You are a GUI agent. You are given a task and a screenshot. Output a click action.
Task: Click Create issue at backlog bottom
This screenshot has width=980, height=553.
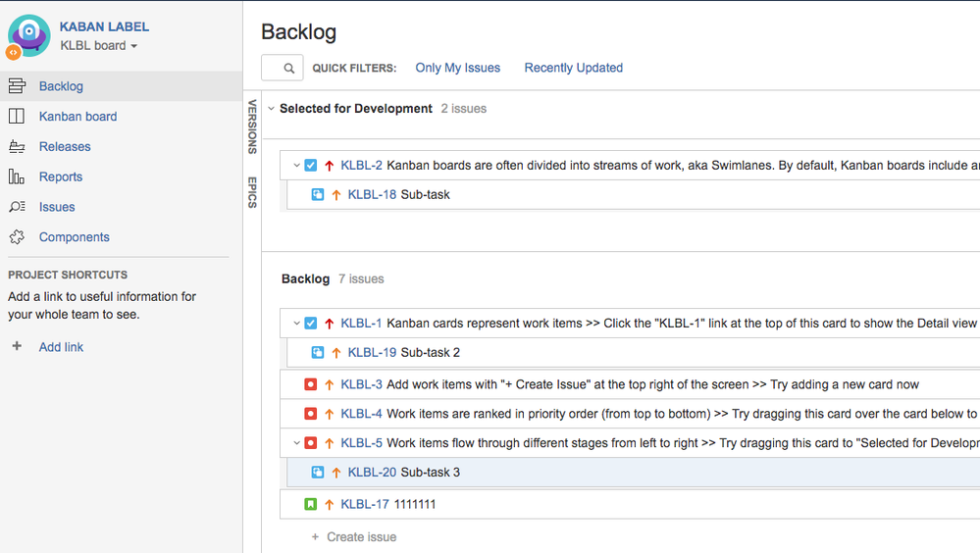(x=361, y=536)
